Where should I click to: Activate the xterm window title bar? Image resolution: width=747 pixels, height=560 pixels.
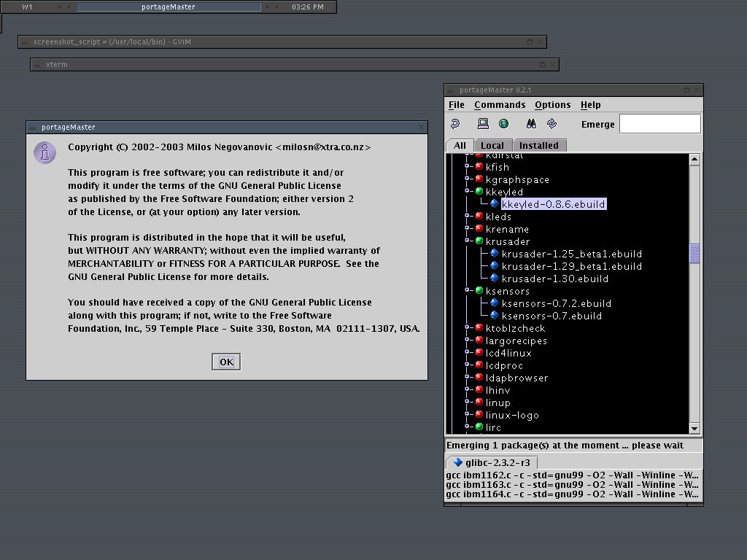point(295,65)
